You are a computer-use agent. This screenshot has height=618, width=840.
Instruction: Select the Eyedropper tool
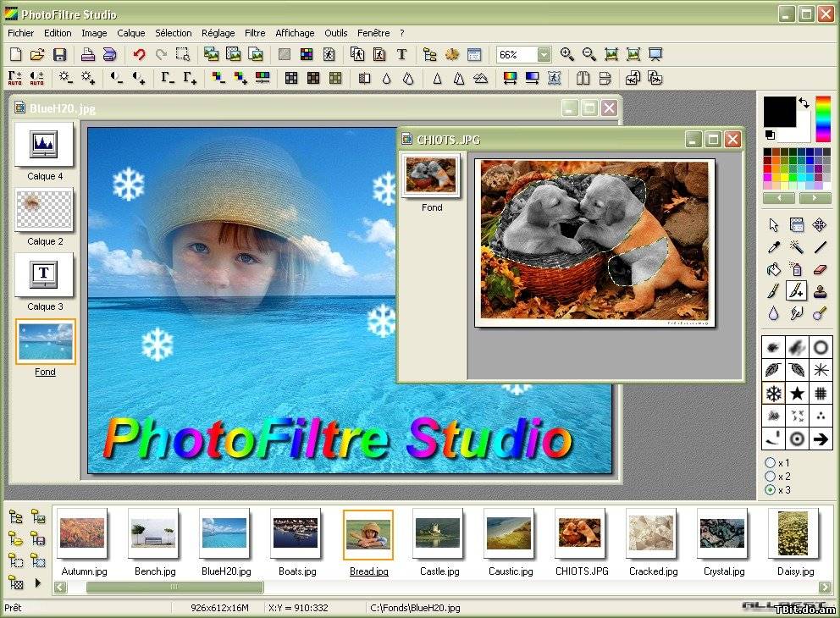coord(774,247)
